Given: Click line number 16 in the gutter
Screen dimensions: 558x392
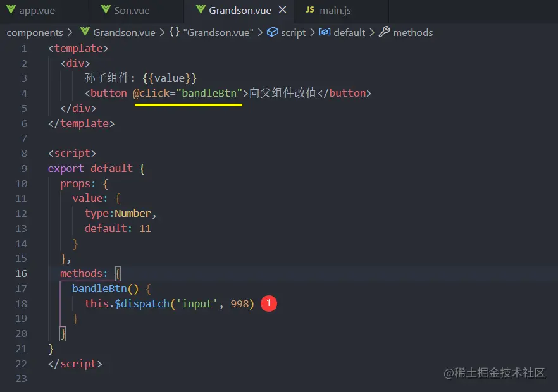Looking at the screenshot, I should click(21, 274).
